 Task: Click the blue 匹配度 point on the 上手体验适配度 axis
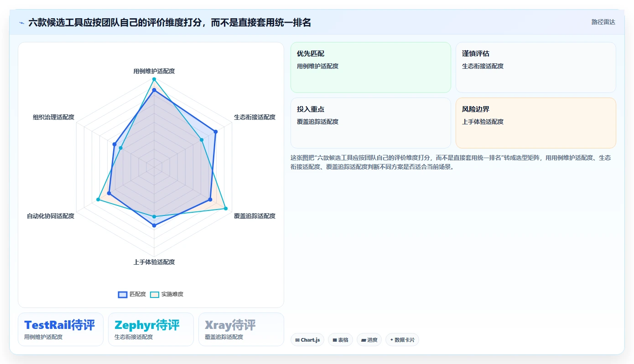click(x=154, y=226)
